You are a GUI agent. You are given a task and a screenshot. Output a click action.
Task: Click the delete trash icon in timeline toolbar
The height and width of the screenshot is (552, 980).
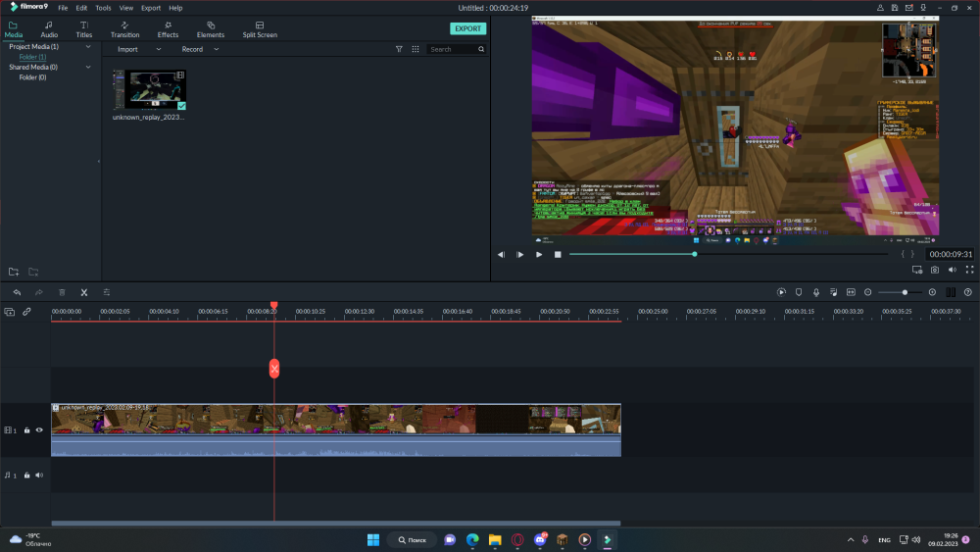pos(62,292)
